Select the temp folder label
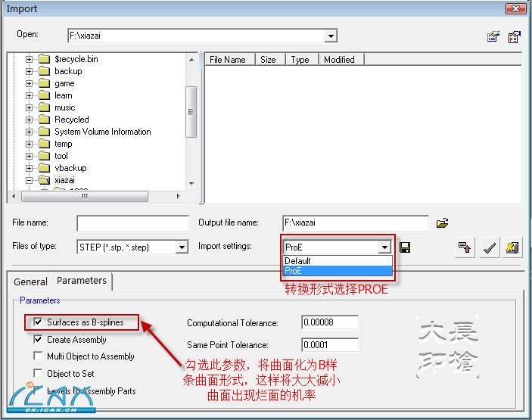Image resolution: width=532 pixels, height=420 pixels. tap(64, 144)
